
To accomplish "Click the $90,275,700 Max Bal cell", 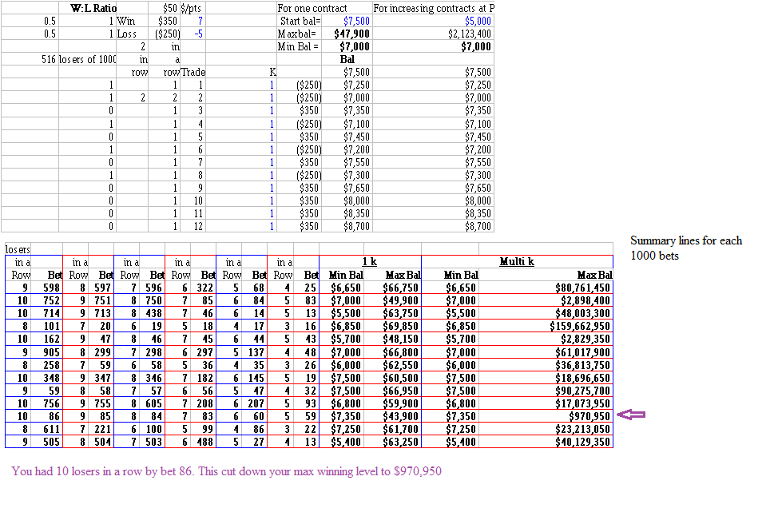I will coord(546,391).
